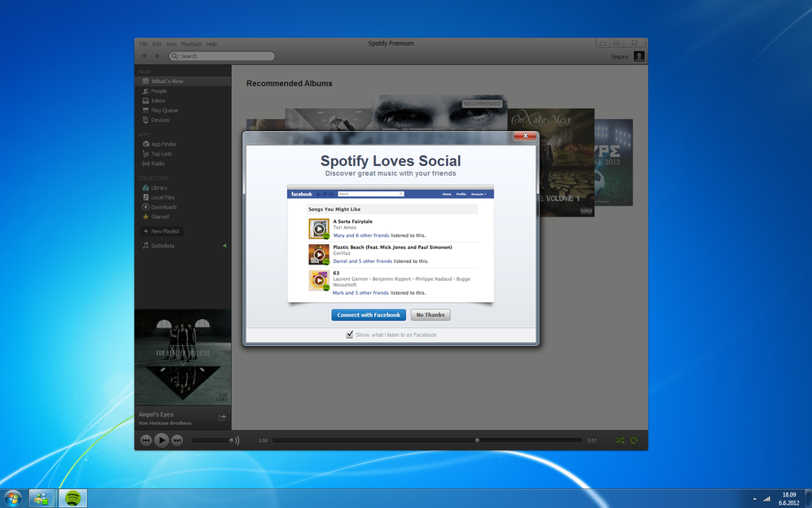
Task: Close the Spotify Loves Social dialog
Action: point(525,135)
